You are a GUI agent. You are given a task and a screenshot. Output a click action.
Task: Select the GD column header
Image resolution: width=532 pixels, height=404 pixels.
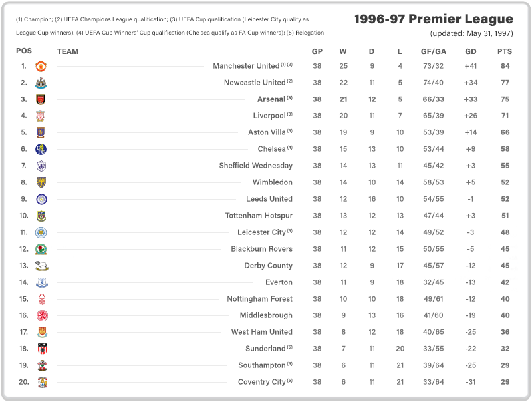(x=471, y=51)
